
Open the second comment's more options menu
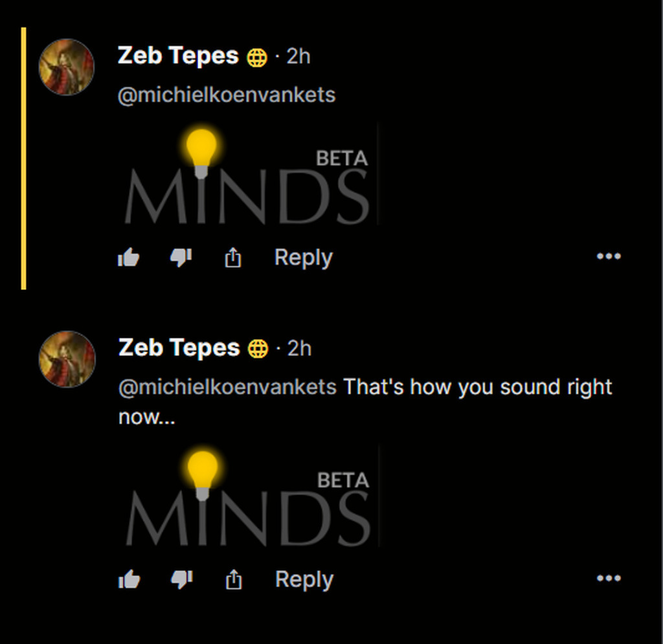click(609, 579)
